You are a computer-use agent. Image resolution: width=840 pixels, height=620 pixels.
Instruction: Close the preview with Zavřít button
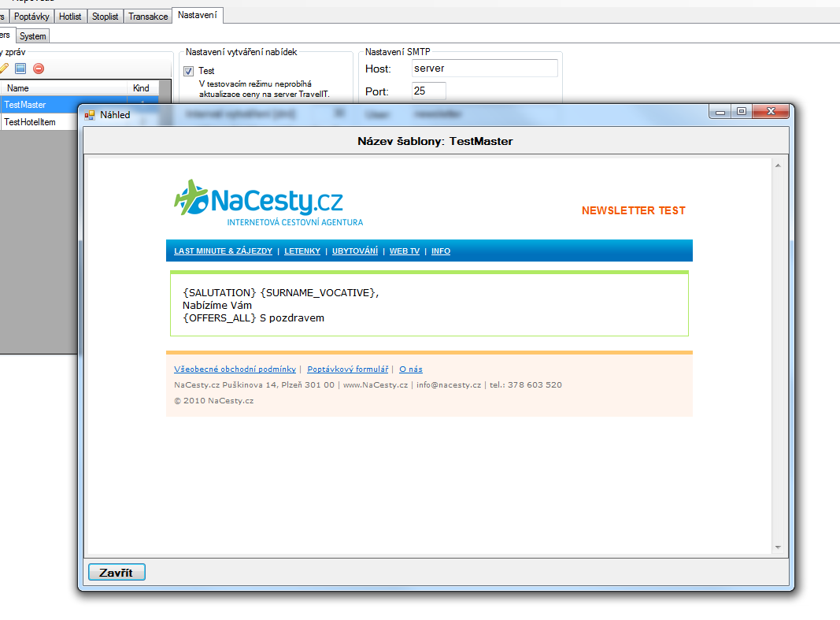coord(117,572)
